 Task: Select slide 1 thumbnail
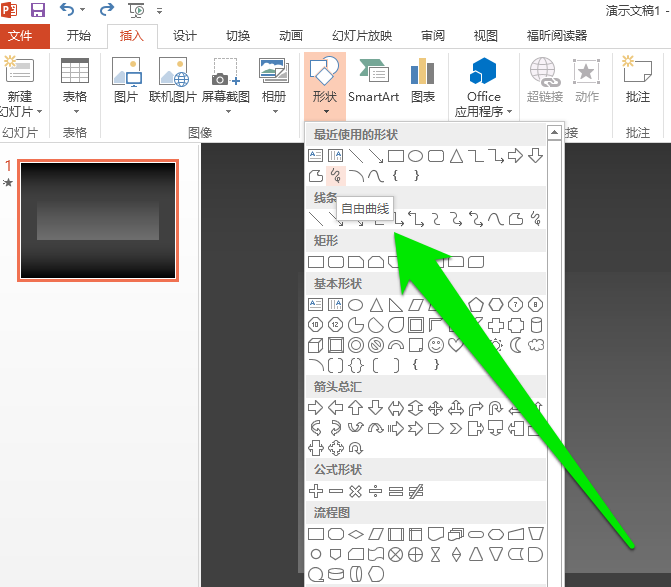(x=98, y=220)
